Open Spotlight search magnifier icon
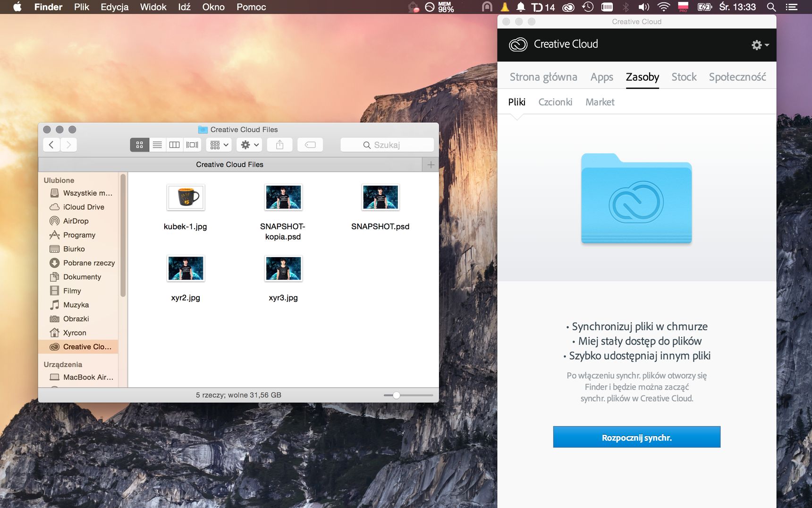Image resolution: width=812 pixels, height=508 pixels. (x=771, y=7)
